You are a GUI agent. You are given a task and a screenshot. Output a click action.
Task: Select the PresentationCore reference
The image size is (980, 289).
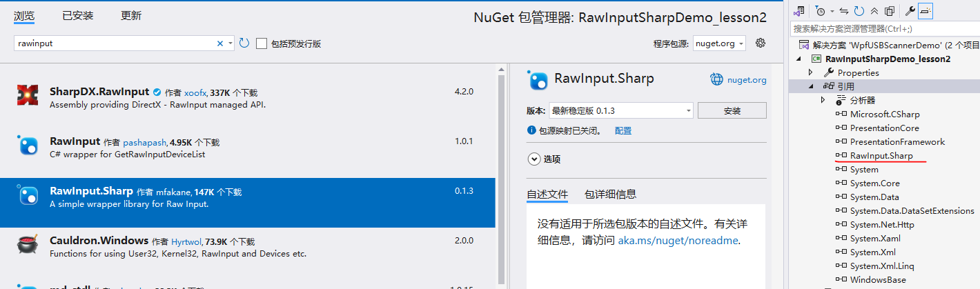pos(885,128)
